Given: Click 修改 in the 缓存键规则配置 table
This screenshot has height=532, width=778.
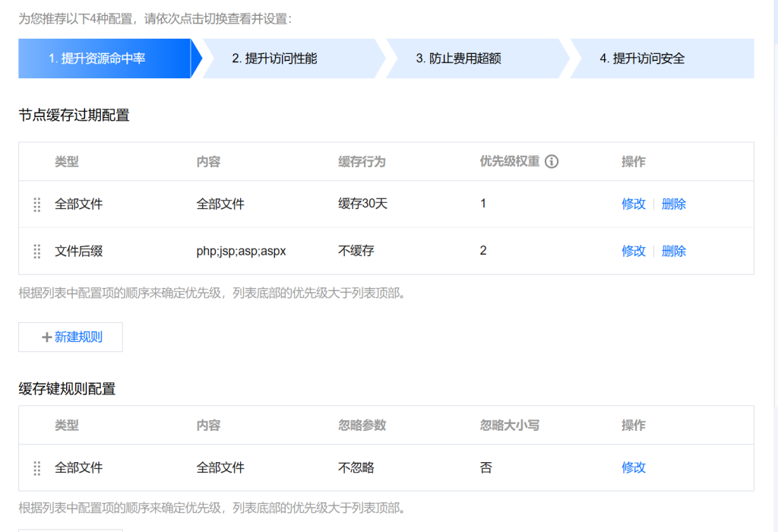Looking at the screenshot, I should click(634, 468).
